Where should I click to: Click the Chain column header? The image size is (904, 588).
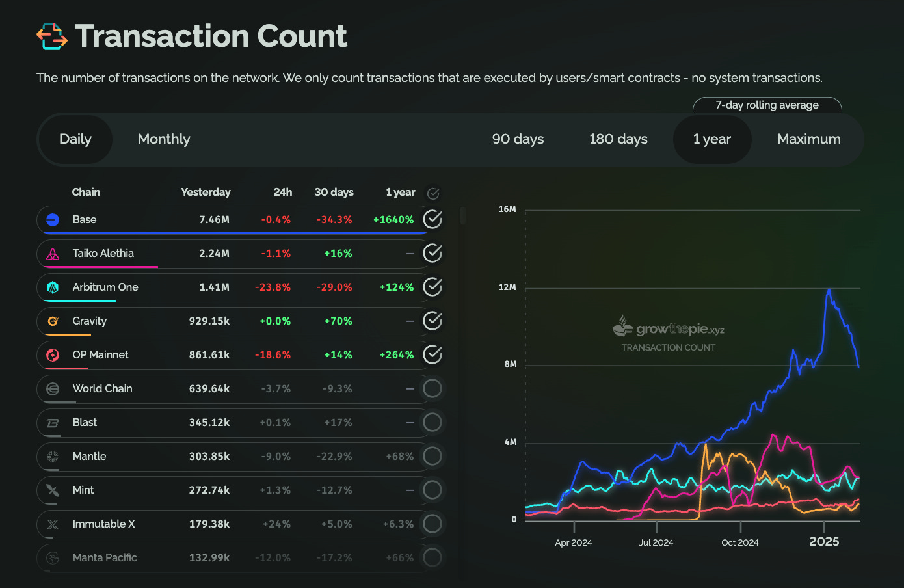point(86,192)
